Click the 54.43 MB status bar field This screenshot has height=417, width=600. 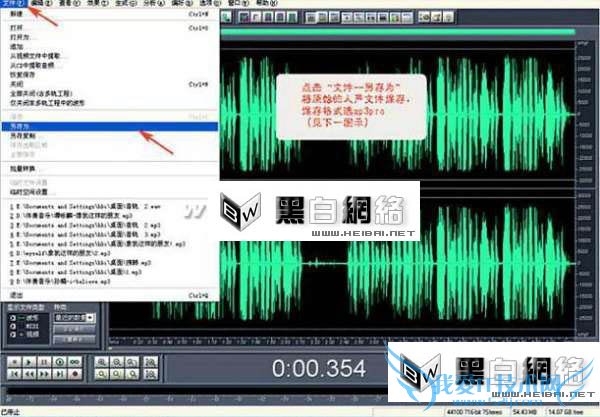[x=525, y=412]
